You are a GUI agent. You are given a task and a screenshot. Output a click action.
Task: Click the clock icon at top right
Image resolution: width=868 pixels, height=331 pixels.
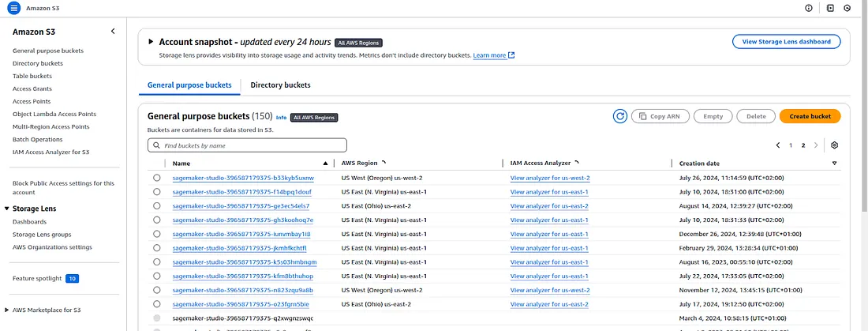tap(847, 8)
